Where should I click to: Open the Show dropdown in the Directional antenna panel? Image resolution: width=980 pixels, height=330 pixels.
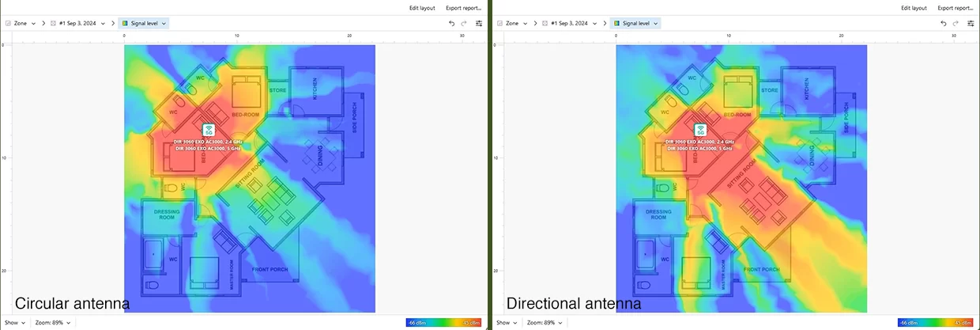point(507,323)
